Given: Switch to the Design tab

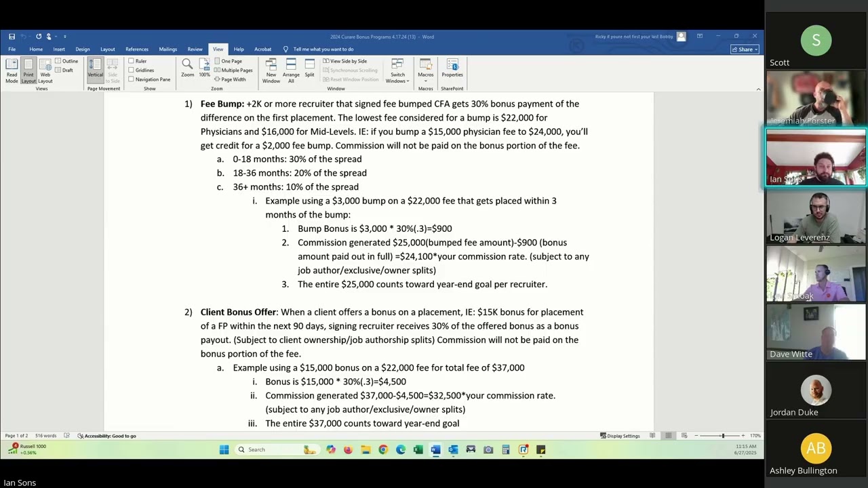Looking at the screenshot, I should click(83, 49).
